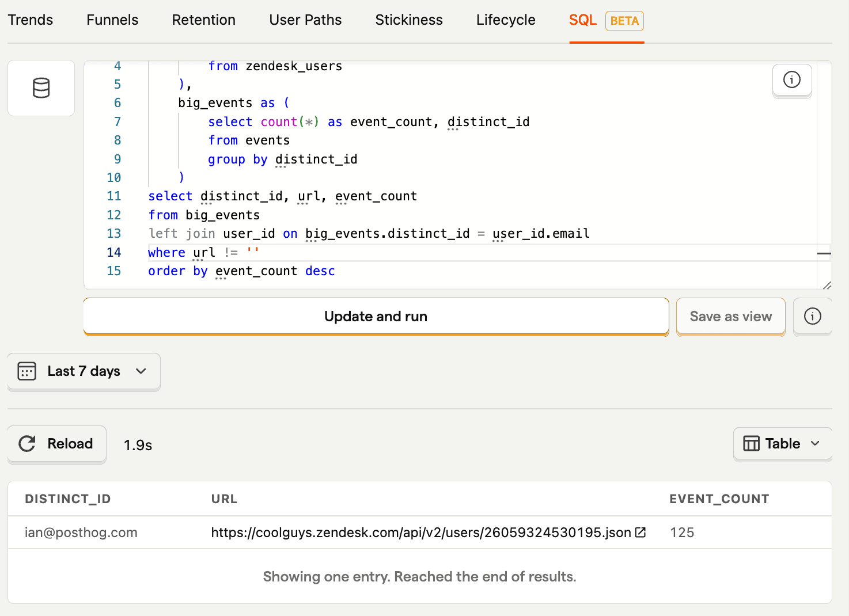
Task: Click the BETA badge on SQL tab
Action: point(624,21)
